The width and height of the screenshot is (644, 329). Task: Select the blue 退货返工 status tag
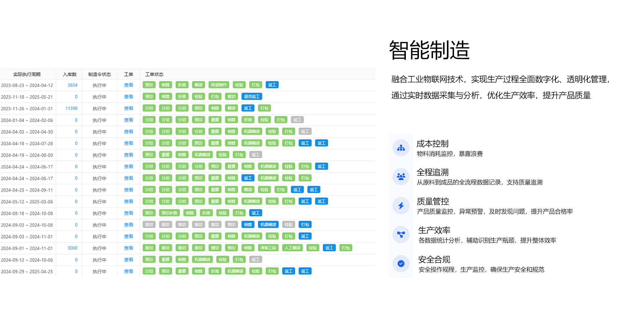click(252, 97)
